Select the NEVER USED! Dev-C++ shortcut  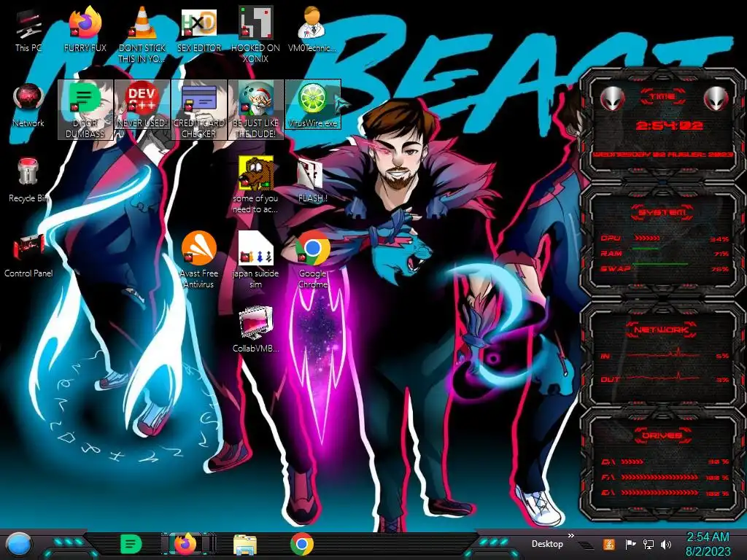pyautogui.click(x=142, y=106)
